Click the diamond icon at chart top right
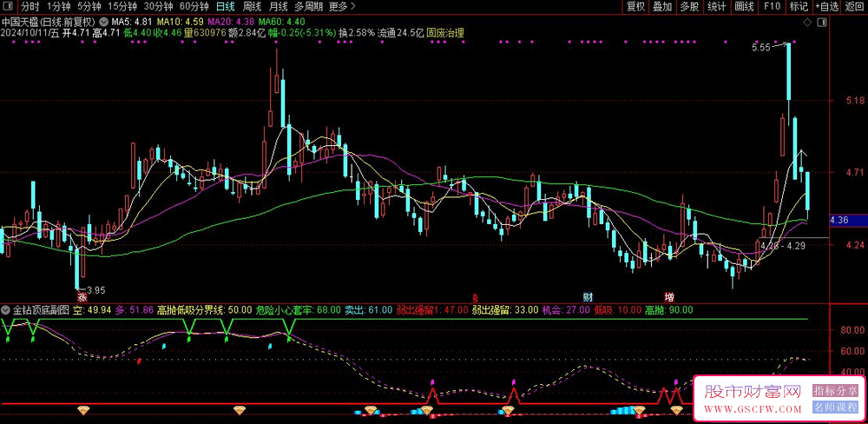The image size is (868, 424). pos(808,21)
